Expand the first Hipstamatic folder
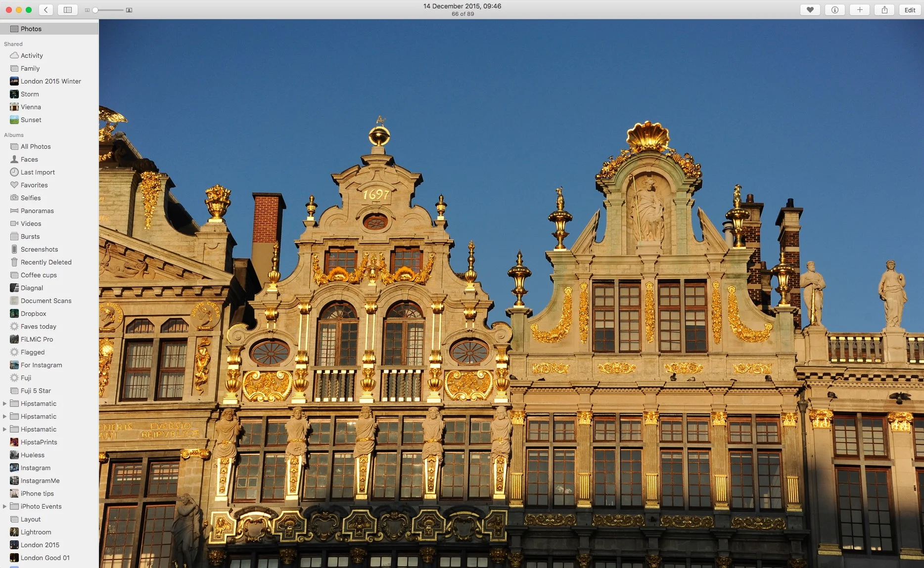This screenshot has height=568, width=924. point(4,403)
